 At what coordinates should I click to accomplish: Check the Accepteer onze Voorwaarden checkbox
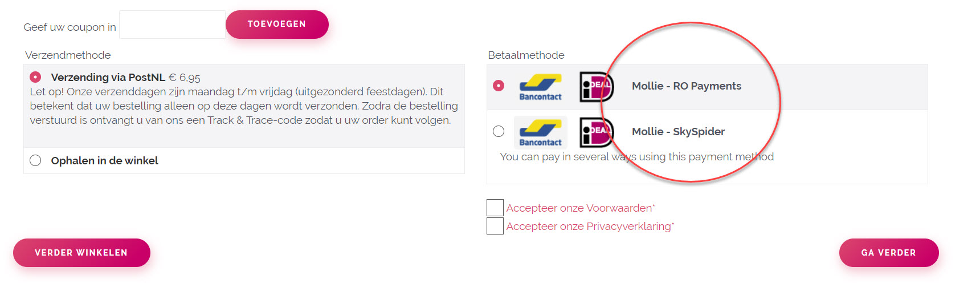pyautogui.click(x=495, y=208)
